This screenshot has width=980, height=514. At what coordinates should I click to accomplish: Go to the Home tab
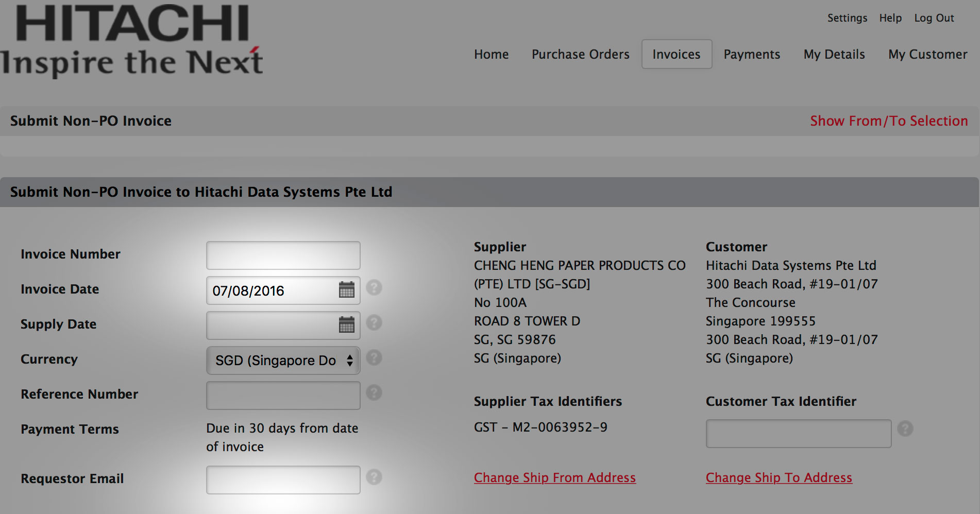tap(492, 54)
